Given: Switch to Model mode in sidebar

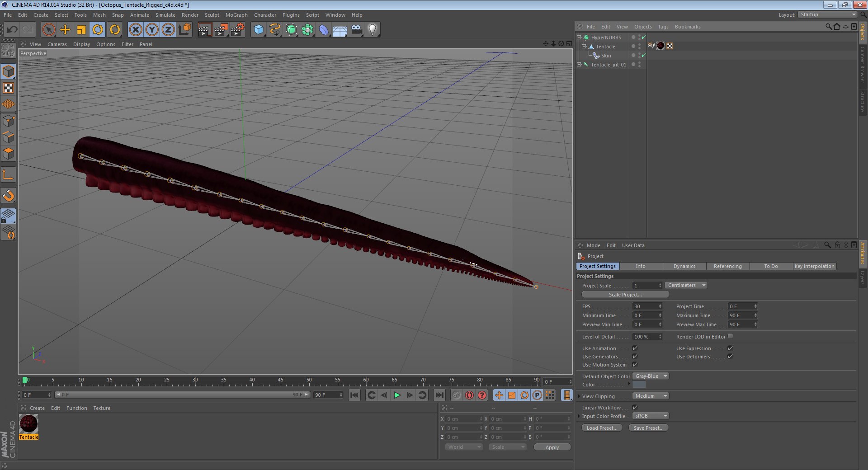Looking at the screenshot, I should tap(8, 71).
